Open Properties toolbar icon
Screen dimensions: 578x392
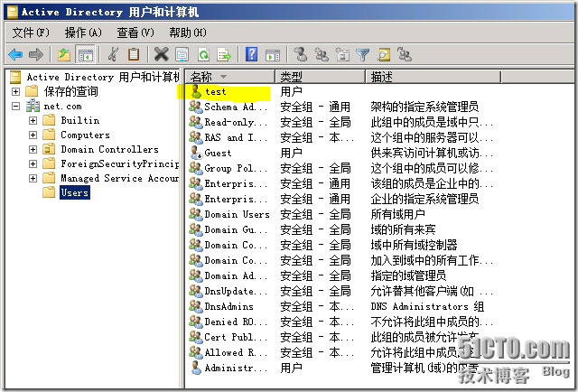pyautogui.click(x=182, y=54)
